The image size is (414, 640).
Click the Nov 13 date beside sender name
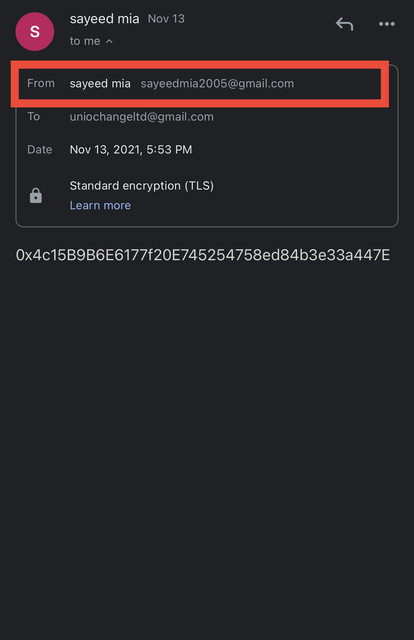pyautogui.click(x=166, y=19)
